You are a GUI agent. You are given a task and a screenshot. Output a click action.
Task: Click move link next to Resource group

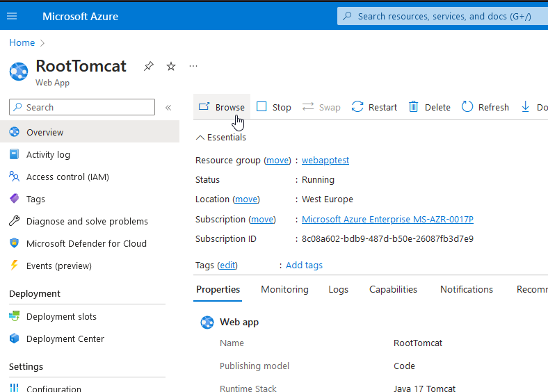277,161
